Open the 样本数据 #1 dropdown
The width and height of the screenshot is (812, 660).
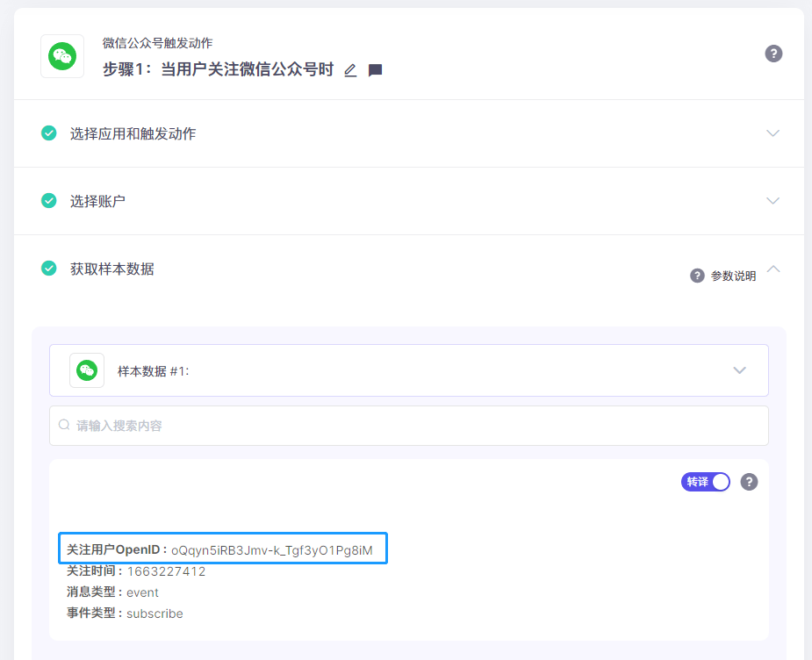740,369
